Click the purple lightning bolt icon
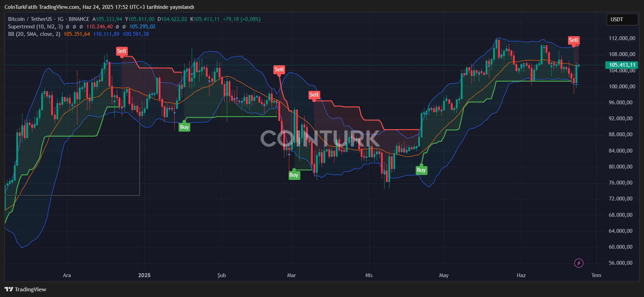The image size is (644, 297). click(x=579, y=263)
